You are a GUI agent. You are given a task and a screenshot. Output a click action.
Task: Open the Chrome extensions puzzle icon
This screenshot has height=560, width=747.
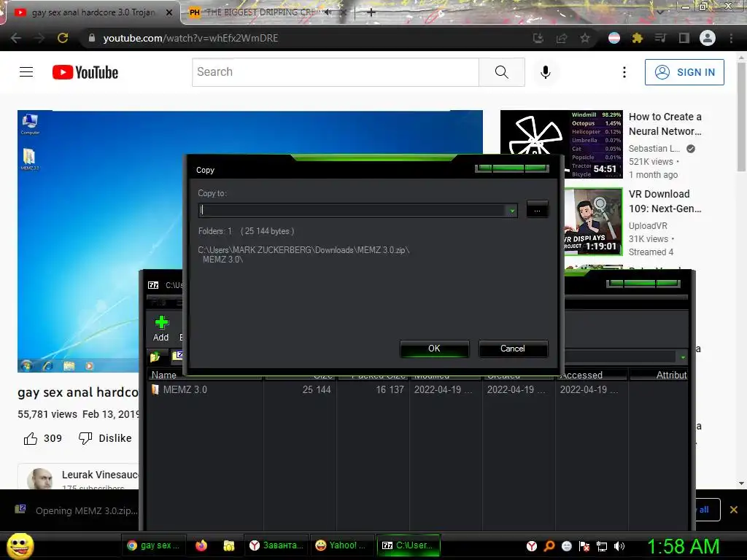coord(637,38)
